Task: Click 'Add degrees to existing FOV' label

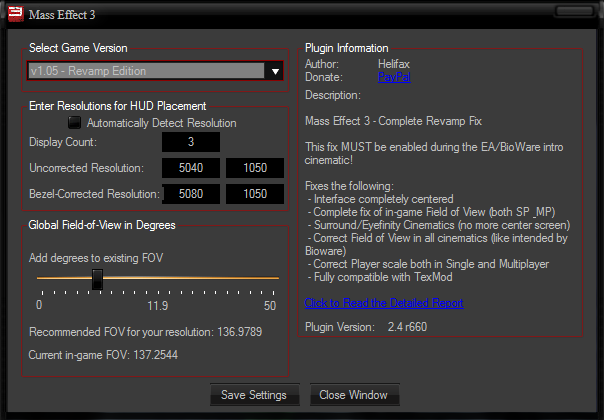Action: [96, 258]
